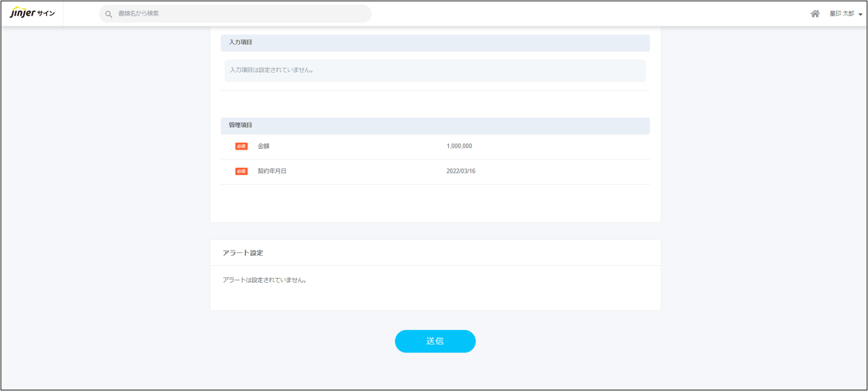Click the 入力項目は設定されていません message box
868x391 pixels.
point(435,70)
